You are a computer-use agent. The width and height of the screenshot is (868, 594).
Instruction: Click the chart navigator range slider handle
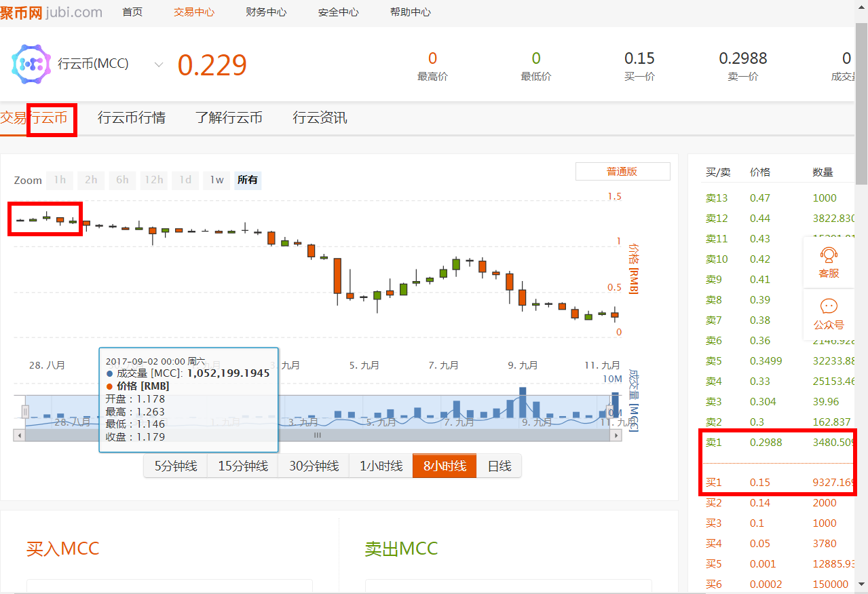tap(24, 411)
